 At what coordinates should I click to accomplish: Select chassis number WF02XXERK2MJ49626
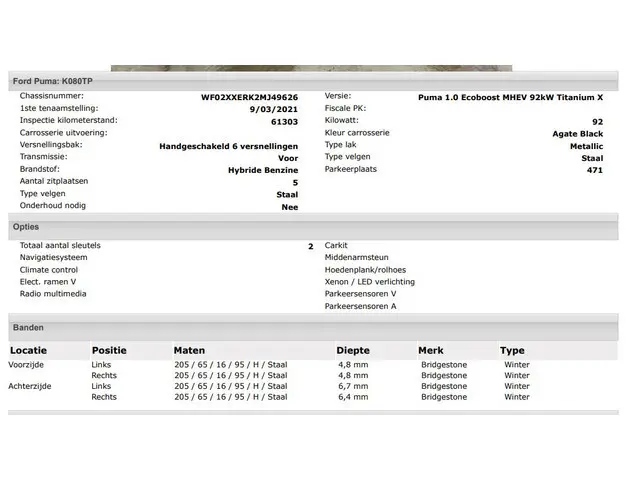[x=249, y=98]
